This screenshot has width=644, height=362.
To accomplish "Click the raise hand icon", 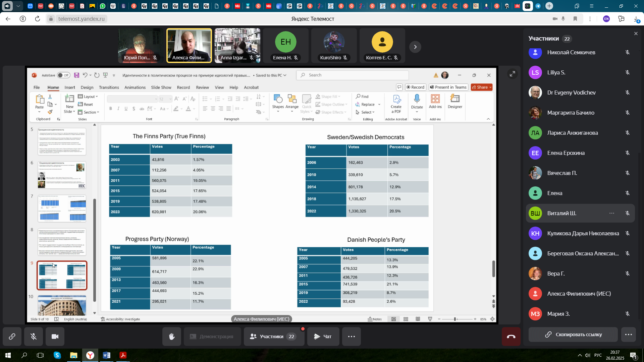I will (x=172, y=337).
